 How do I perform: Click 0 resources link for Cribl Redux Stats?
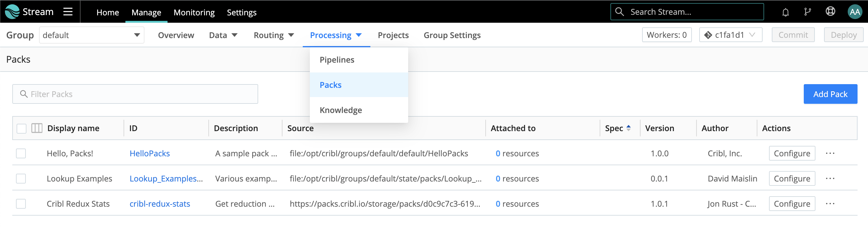tap(517, 204)
